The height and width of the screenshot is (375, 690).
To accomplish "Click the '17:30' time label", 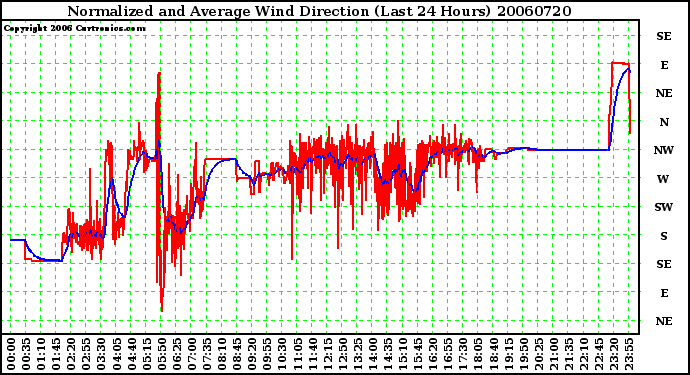I will tap(463, 354).
